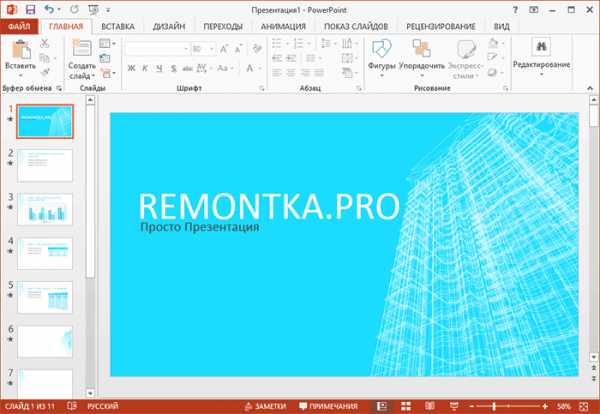Open the Font (Шрифт) dialog launcher
The width and height of the screenshot is (600, 414).
tap(262, 88)
